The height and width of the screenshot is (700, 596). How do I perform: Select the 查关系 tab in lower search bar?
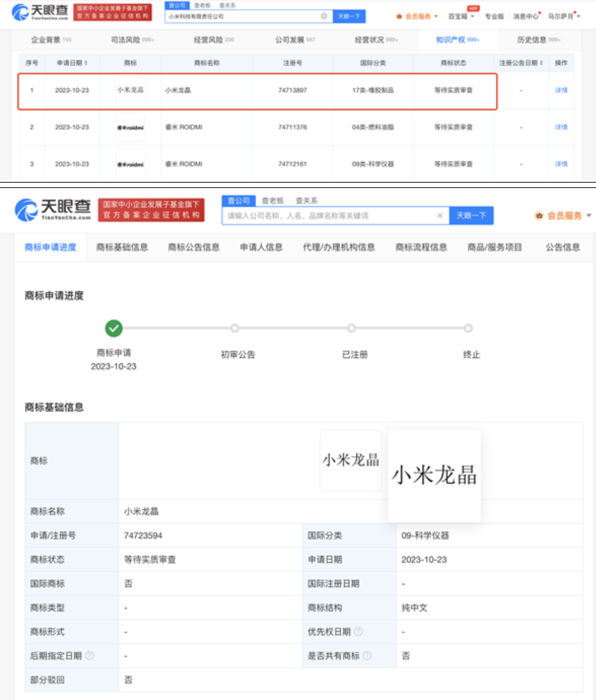click(x=306, y=201)
